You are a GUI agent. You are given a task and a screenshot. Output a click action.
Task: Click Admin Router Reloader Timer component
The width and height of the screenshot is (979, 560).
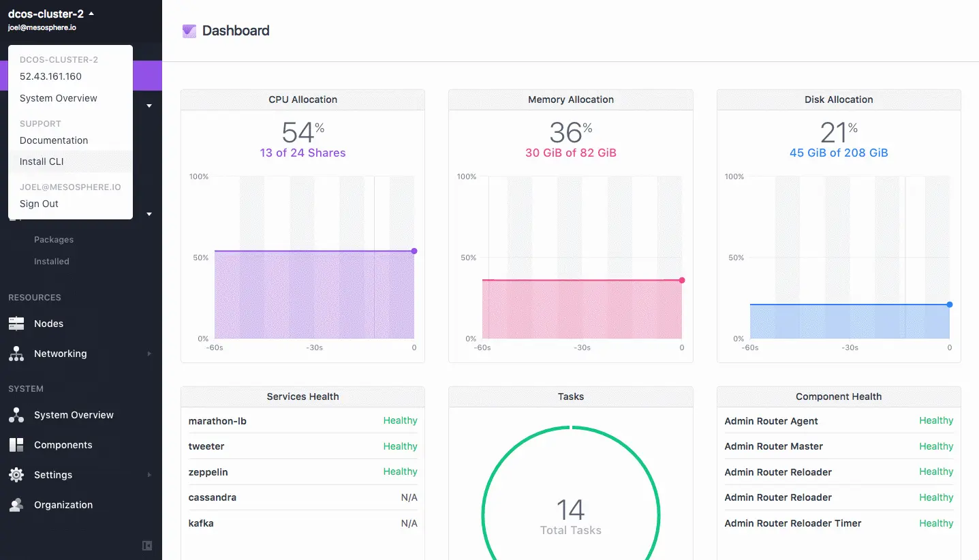[x=793, y=523]
